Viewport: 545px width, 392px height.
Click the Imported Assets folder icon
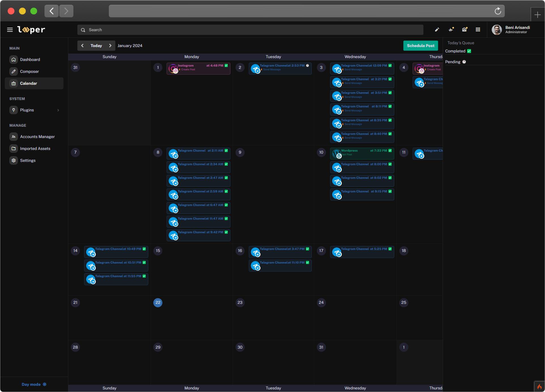coord(14,149)
